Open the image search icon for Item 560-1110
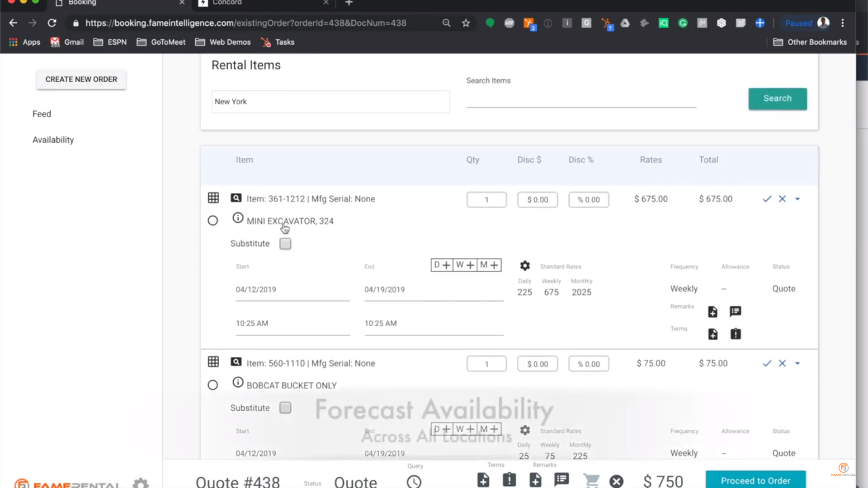Viewport: 868px width, 488px height. point(236,362)
